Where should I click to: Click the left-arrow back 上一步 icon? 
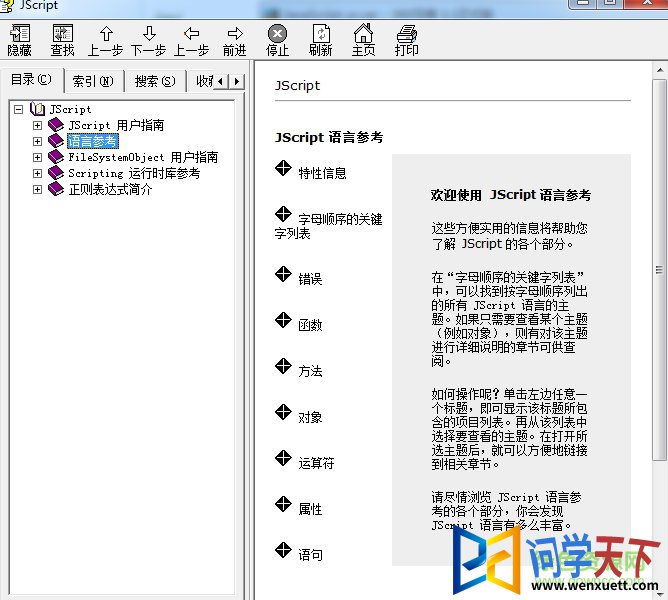click(x=192, y=33)
